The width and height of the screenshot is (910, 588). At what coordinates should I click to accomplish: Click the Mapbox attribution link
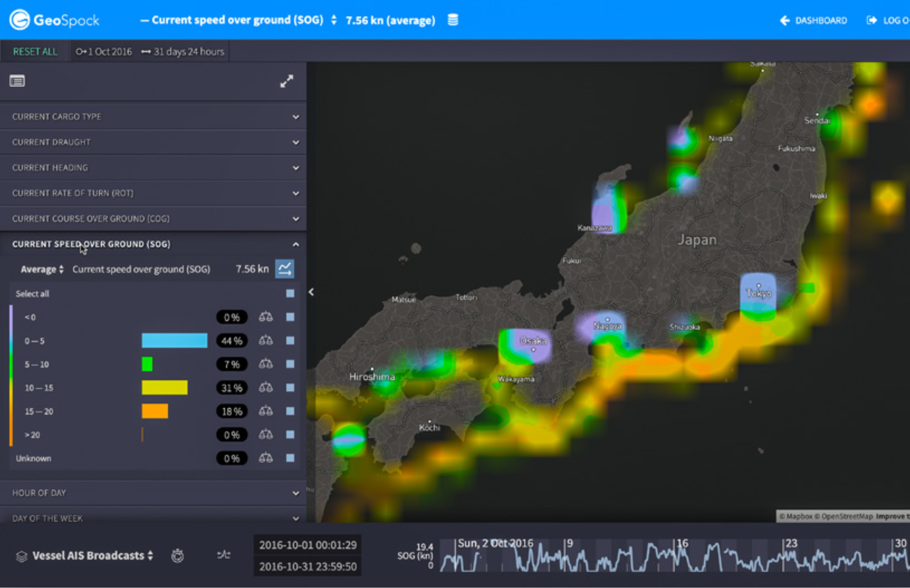tap(796, 516)
